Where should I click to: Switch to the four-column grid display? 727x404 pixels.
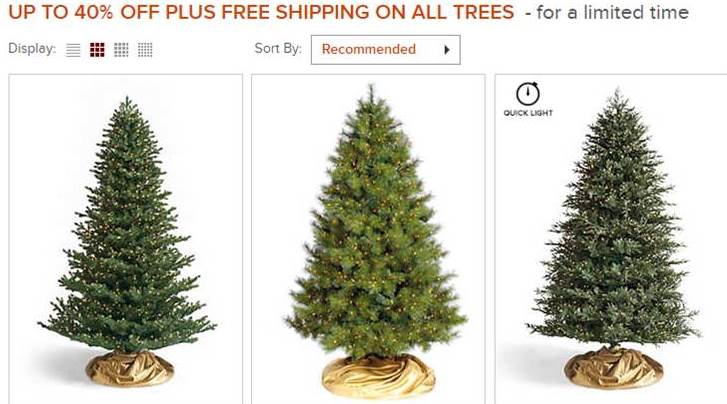(x=121, y=50)
